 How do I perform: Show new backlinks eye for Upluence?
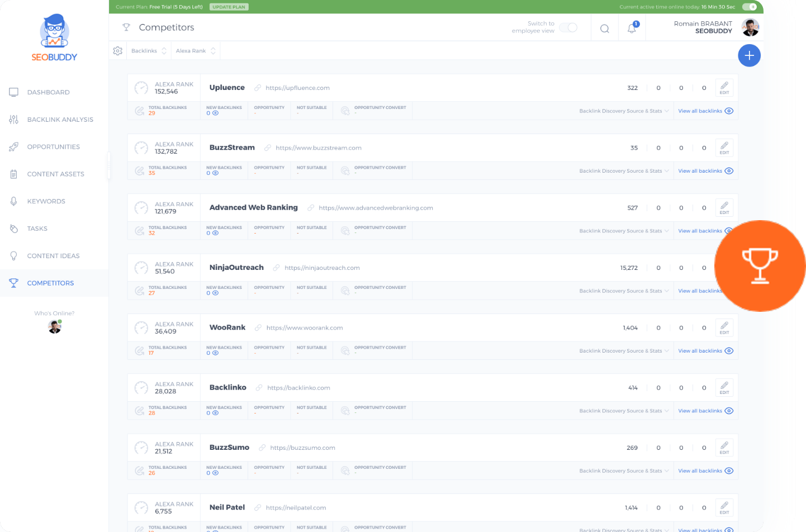[x=215, y=113]
